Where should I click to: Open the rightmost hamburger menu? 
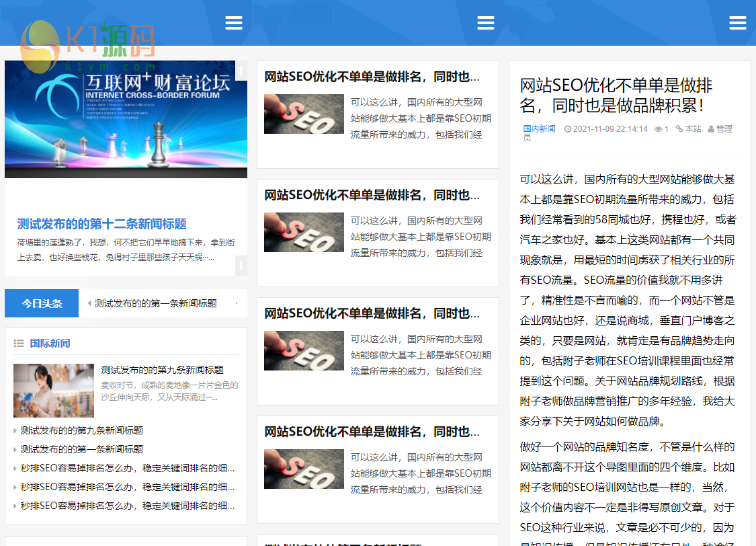[x=738, y=23]
